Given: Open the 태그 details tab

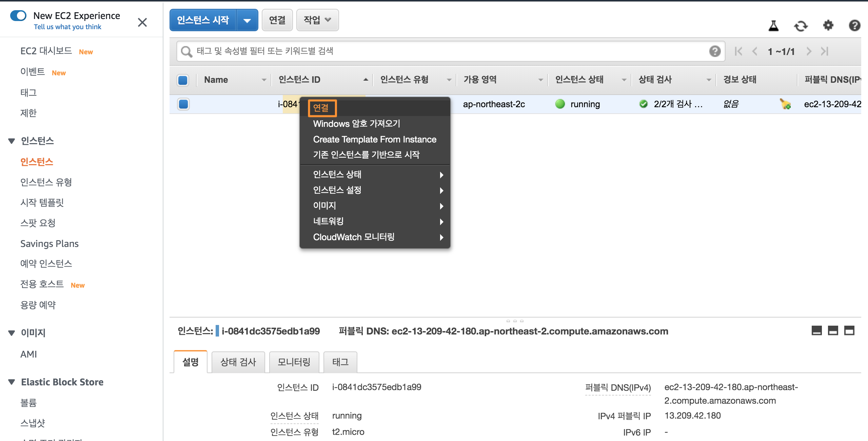Looking at the screenshot, I should [x=340, y=362].
